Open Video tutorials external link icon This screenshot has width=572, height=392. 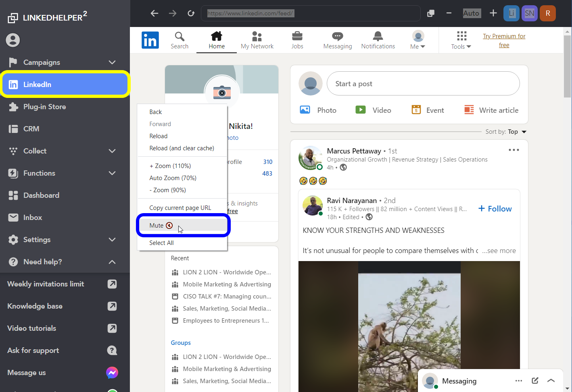112,328
